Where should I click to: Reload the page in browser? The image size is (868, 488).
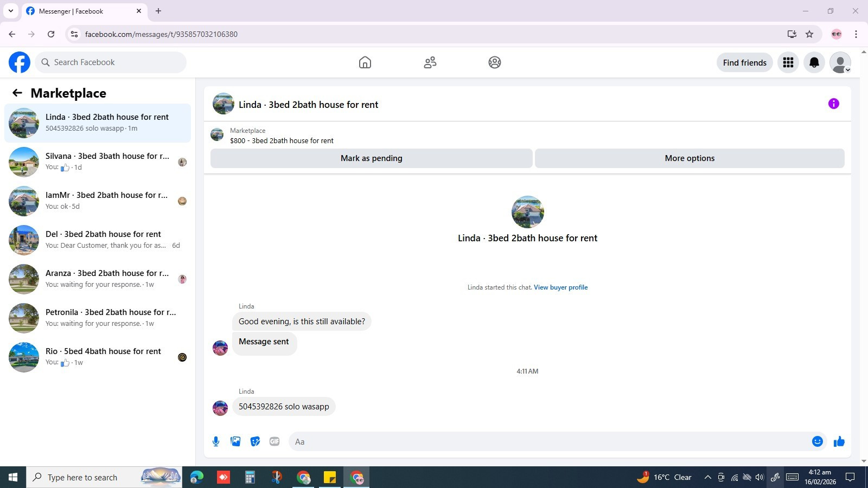tap(51, 34)
